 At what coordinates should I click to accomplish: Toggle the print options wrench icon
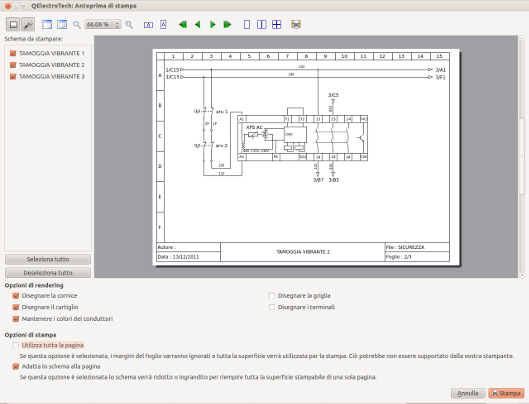pos(28,25)
